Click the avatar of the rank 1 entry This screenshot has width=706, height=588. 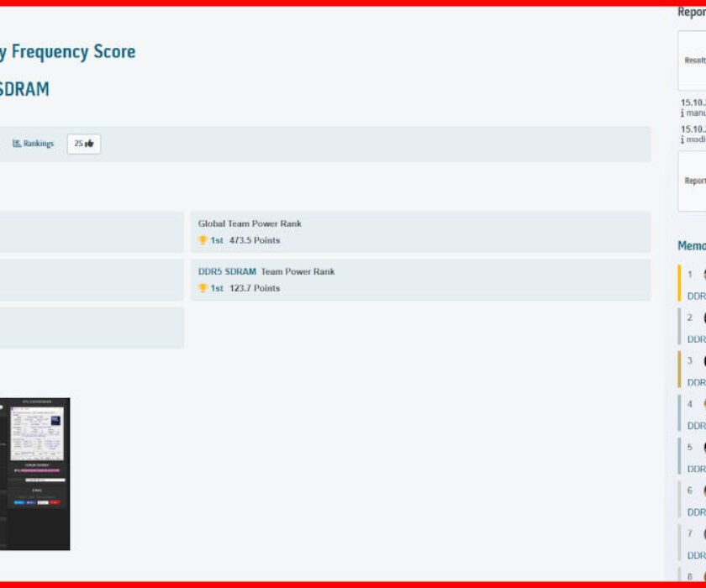703,274
